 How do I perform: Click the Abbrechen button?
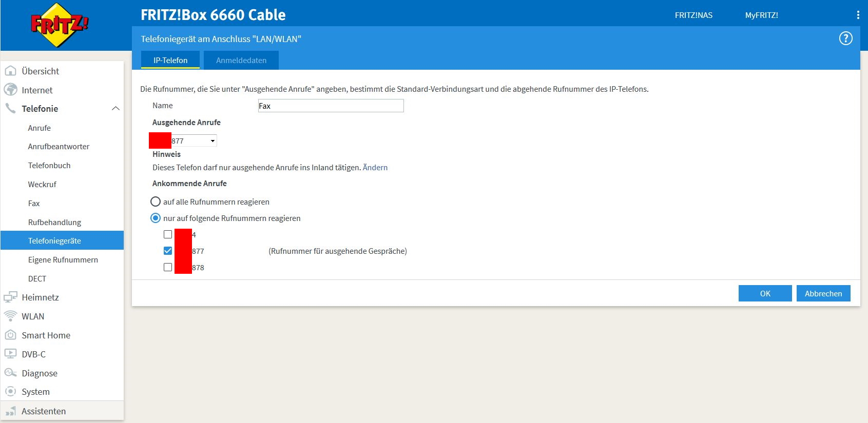823,293
